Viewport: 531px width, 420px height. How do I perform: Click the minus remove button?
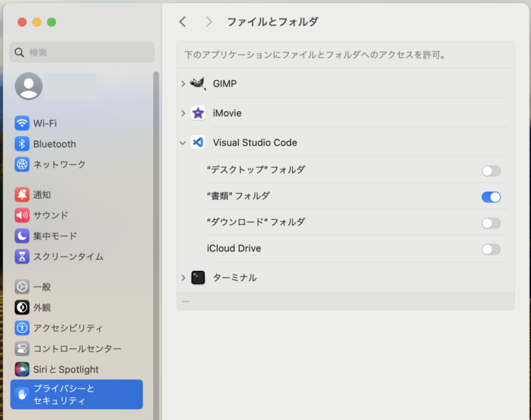(185, 301)
